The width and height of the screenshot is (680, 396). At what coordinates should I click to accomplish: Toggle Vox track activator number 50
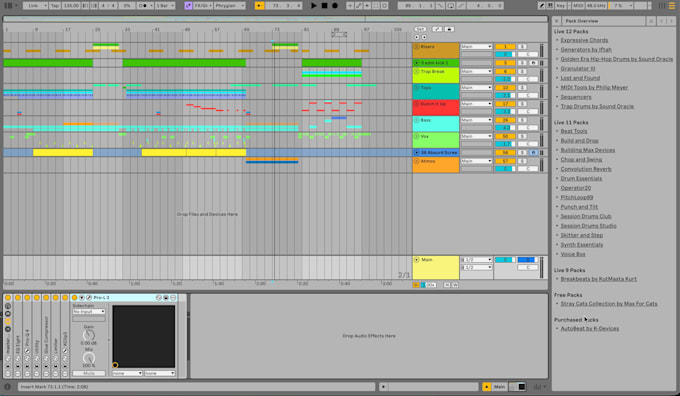click(505, 136)
